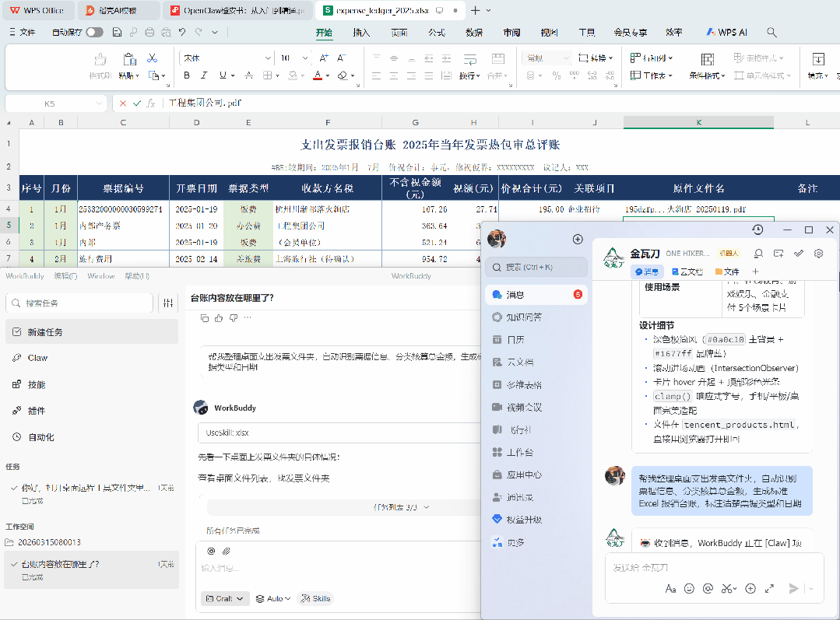Open workspace folder 20260315080013
840x620 pixels.
point(49,542)
